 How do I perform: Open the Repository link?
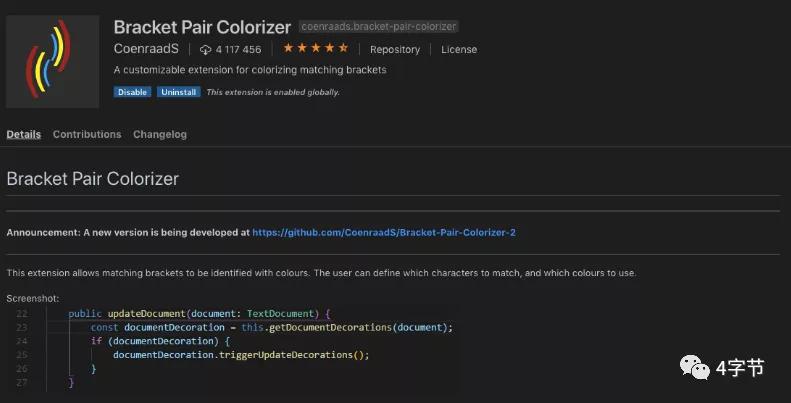[x=394, y=49]
